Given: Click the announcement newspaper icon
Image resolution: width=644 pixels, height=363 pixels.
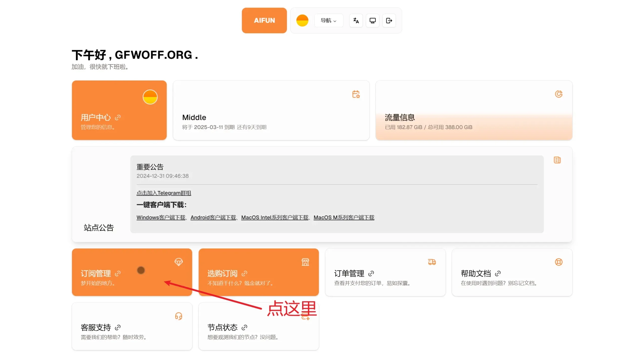Looking at the screenshot, I should (557, 160).
